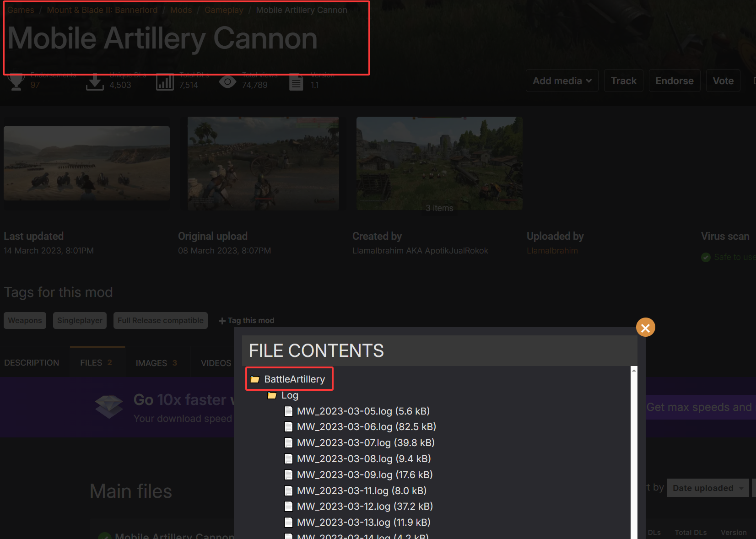Select the Full Release compatible tag
The width and height of the screenshot is (756, 539).
click(161, 320)
